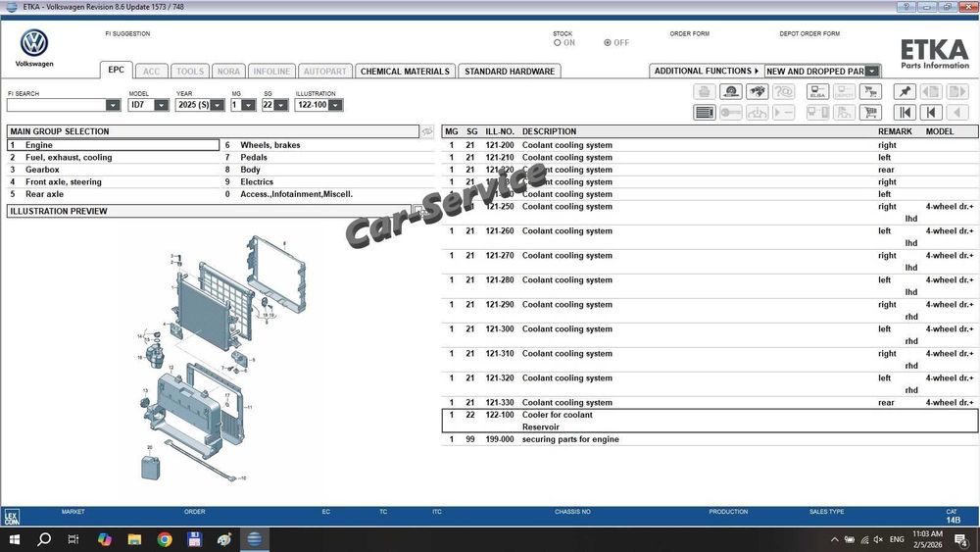The width and height of the screenshot is (980, 552).
Task: Open the SG 22 dropdown arrow
Action: point(280,105)
